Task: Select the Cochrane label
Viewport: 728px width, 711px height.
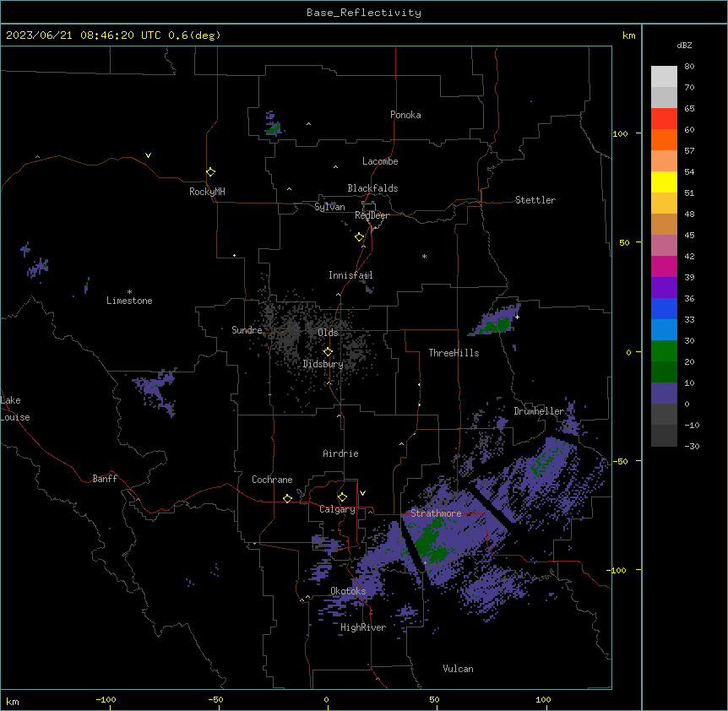Action: tap(272, 480)
